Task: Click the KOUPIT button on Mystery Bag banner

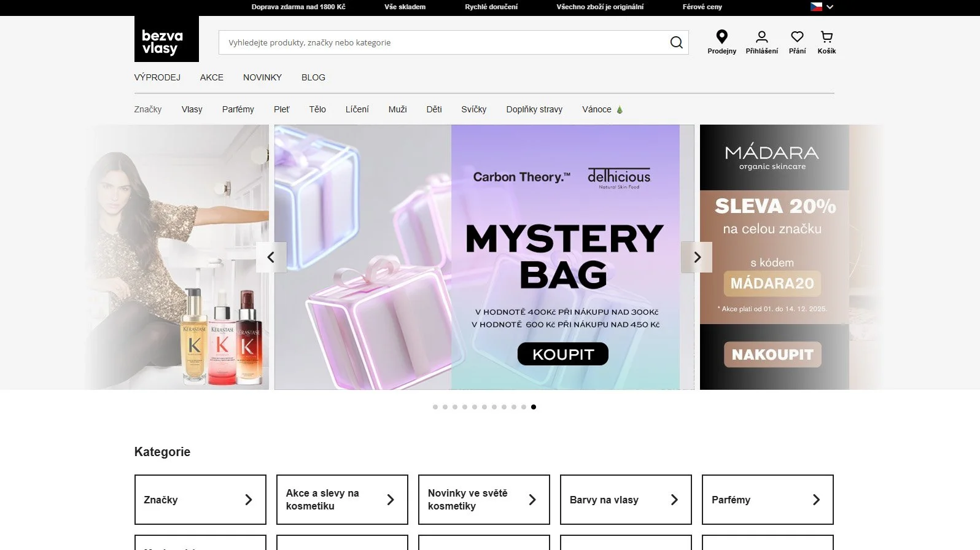Action: [x=563, y=354]
